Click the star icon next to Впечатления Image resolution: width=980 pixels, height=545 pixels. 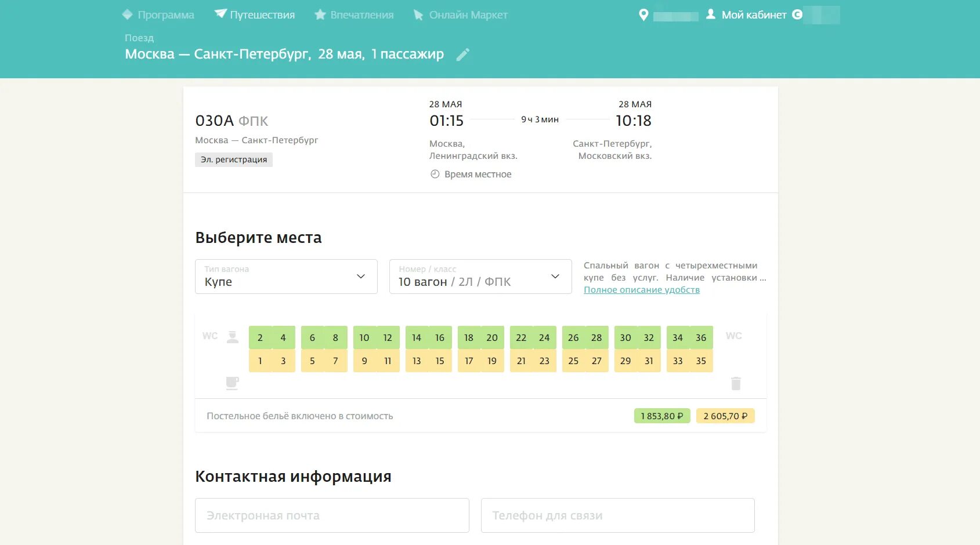[320, 14]
